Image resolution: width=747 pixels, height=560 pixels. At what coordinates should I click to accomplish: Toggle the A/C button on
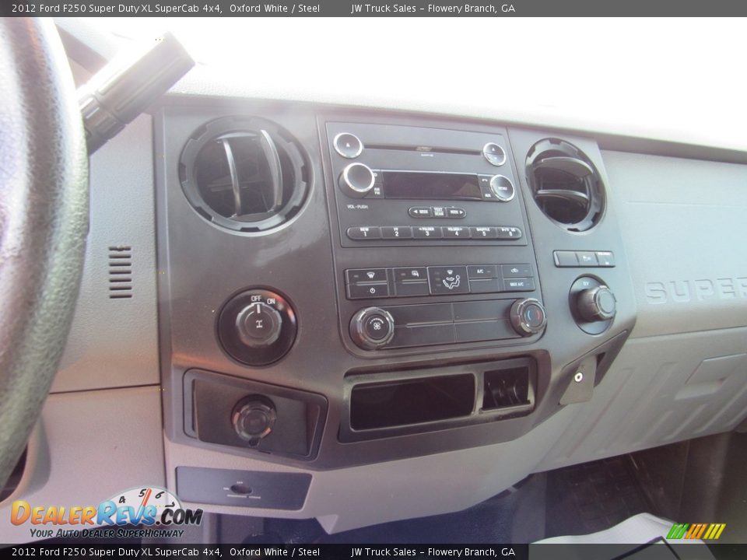(480, 271)
